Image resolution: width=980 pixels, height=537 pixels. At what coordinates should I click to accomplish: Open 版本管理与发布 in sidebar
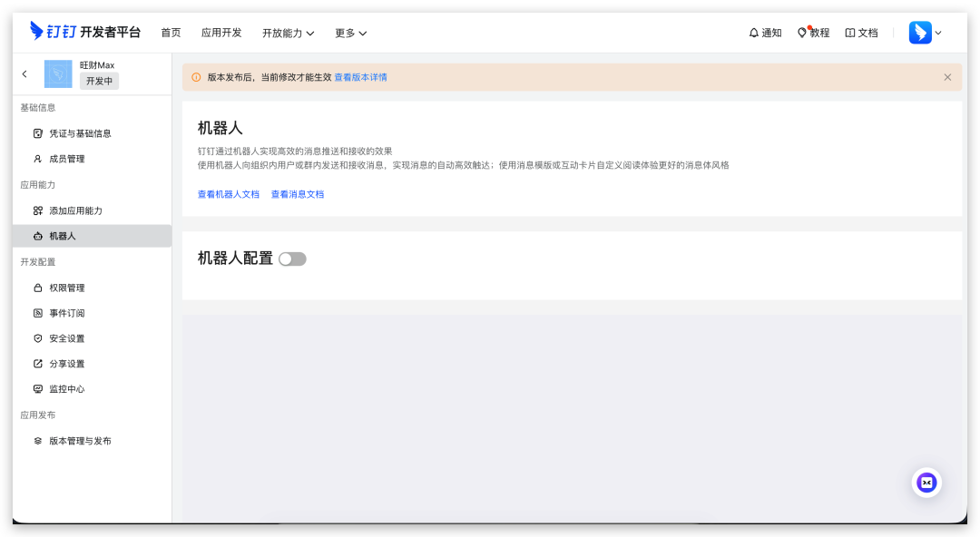[x=80, y=441]
